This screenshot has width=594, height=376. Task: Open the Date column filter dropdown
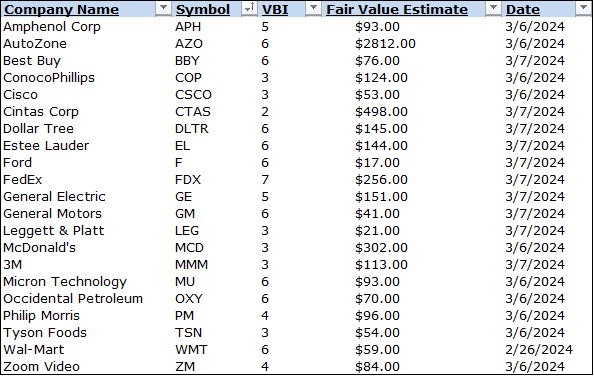pyautogui.click(x=583, y=8)
